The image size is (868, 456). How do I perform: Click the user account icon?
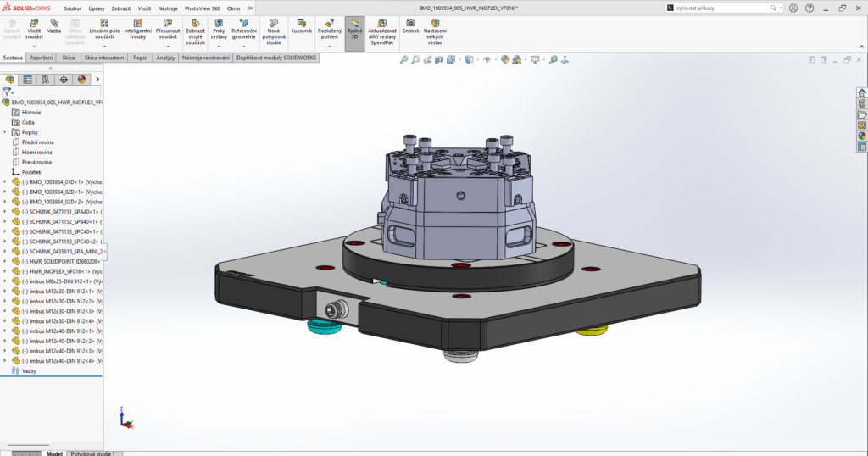point(793,8)
